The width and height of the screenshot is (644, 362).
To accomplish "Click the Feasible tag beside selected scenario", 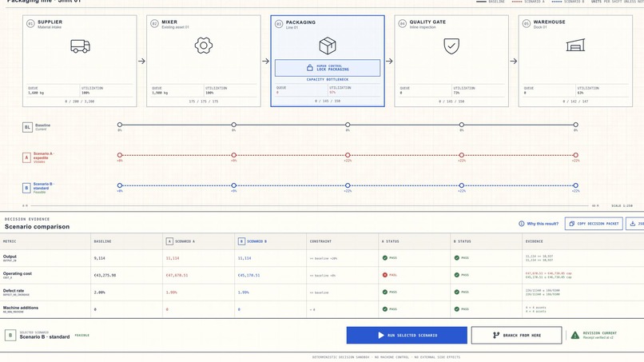I will (x=81, y=336).
